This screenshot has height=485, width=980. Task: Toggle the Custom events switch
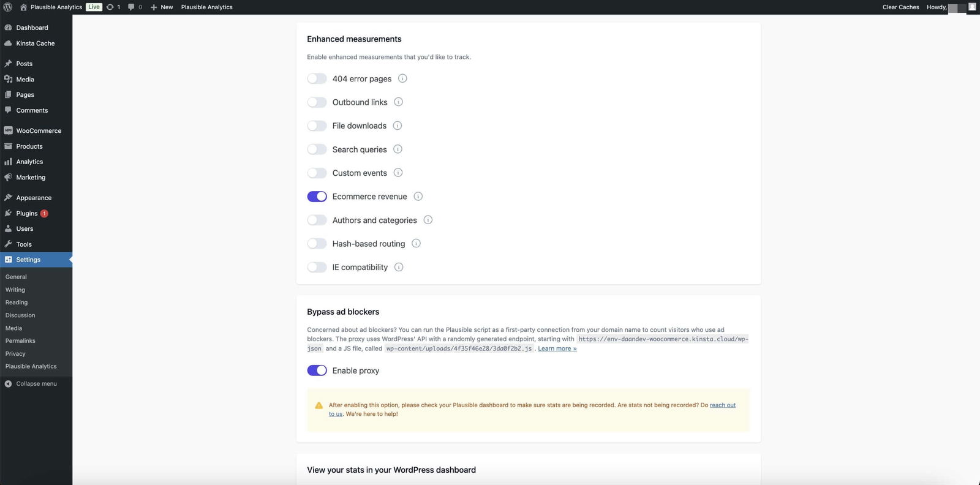[x=317, y=173]
